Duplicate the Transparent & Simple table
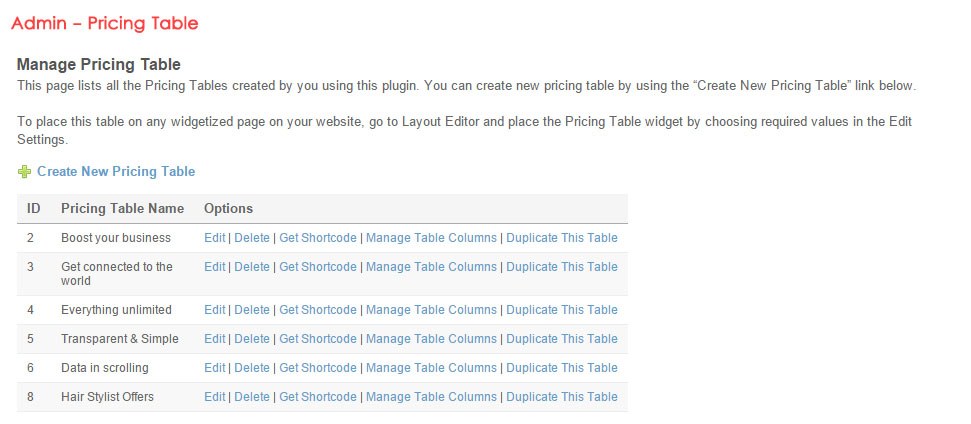Image resolution: width=971 pixels, height=424 pixels. point(562,339)
